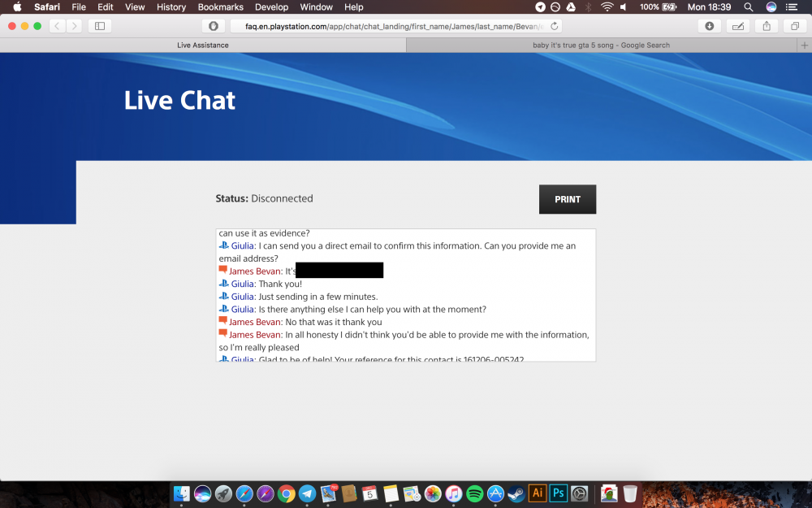The image size is (812, 508).
Task: Open Spotlight search from the menu bar
Action: 748,7
